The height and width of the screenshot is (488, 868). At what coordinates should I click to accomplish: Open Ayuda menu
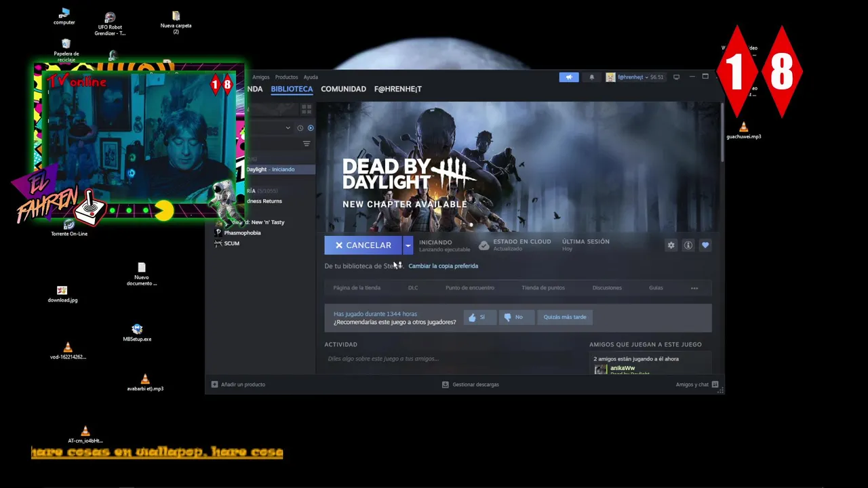(x=311, y=77)
